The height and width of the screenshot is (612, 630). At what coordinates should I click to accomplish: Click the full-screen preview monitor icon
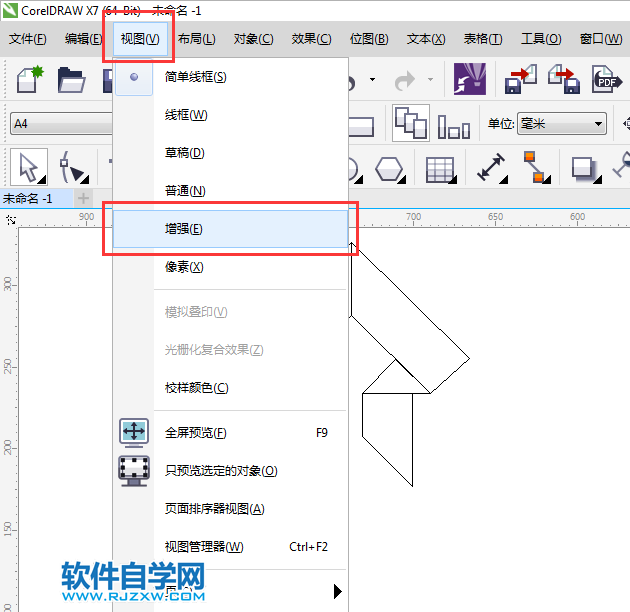pos(134,433)
